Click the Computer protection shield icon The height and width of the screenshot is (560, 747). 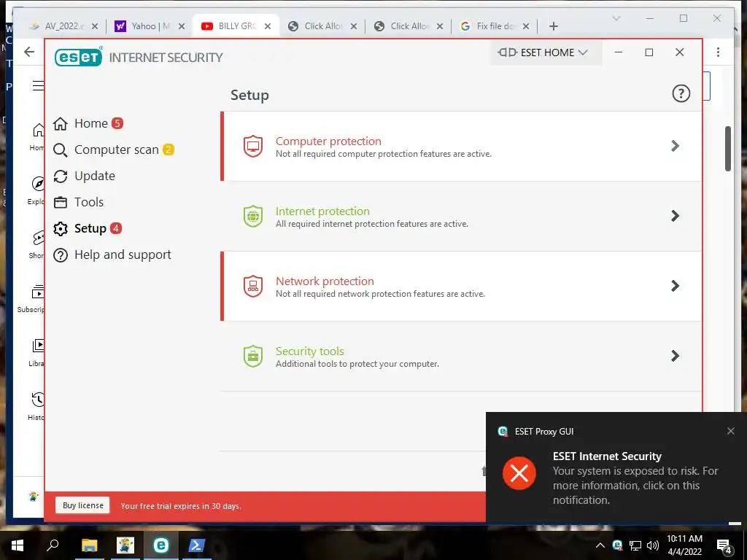coord(253,146)
